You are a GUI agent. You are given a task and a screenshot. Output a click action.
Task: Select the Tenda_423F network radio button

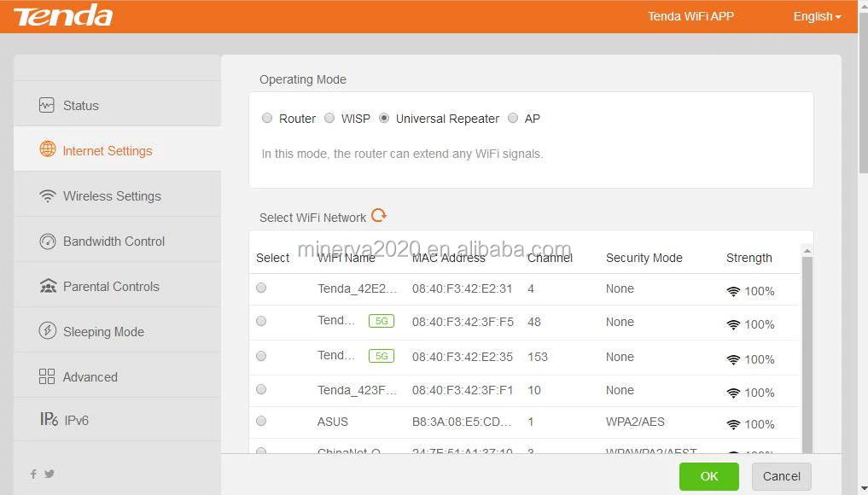coord(261,390)
